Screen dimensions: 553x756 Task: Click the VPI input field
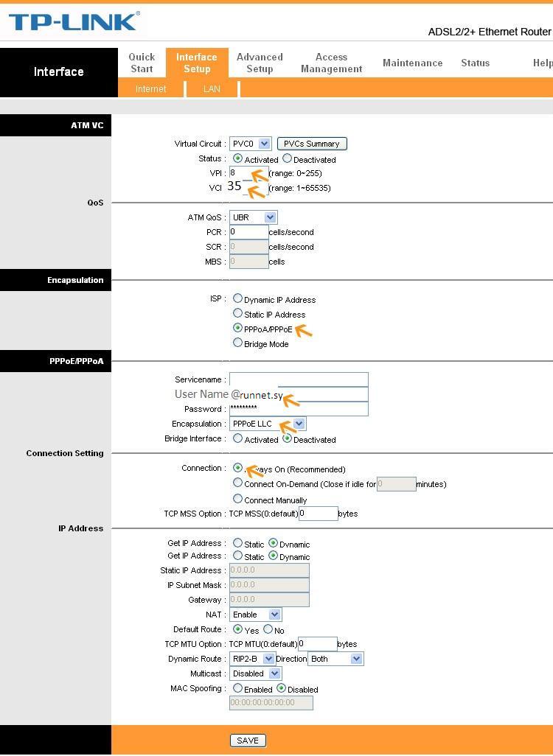248,173
